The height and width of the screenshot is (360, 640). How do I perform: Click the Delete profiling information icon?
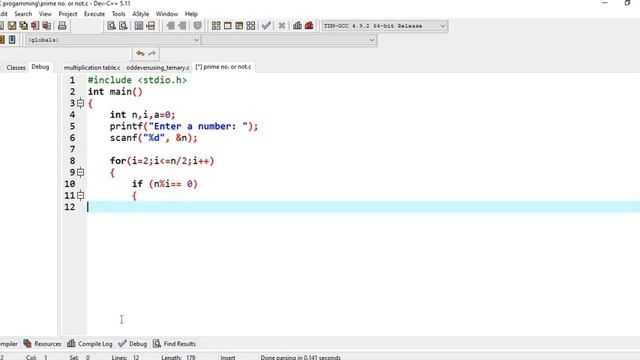(309, 26)
